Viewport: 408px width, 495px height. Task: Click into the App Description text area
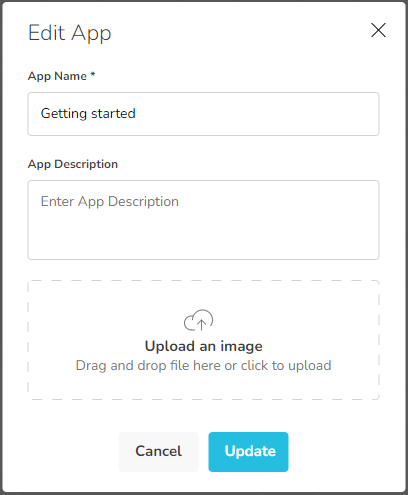click(x=203, y=220)
